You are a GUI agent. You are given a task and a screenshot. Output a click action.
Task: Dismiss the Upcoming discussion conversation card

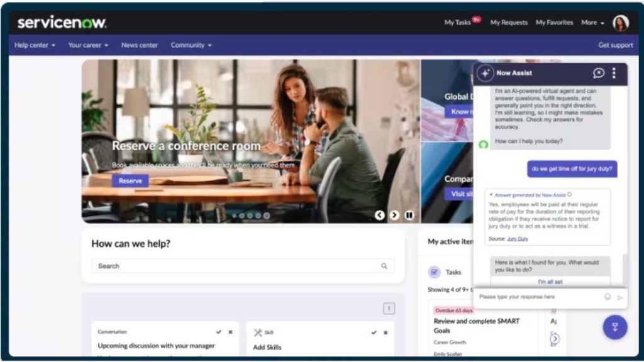pyautogui.click(x=230, y=332)
